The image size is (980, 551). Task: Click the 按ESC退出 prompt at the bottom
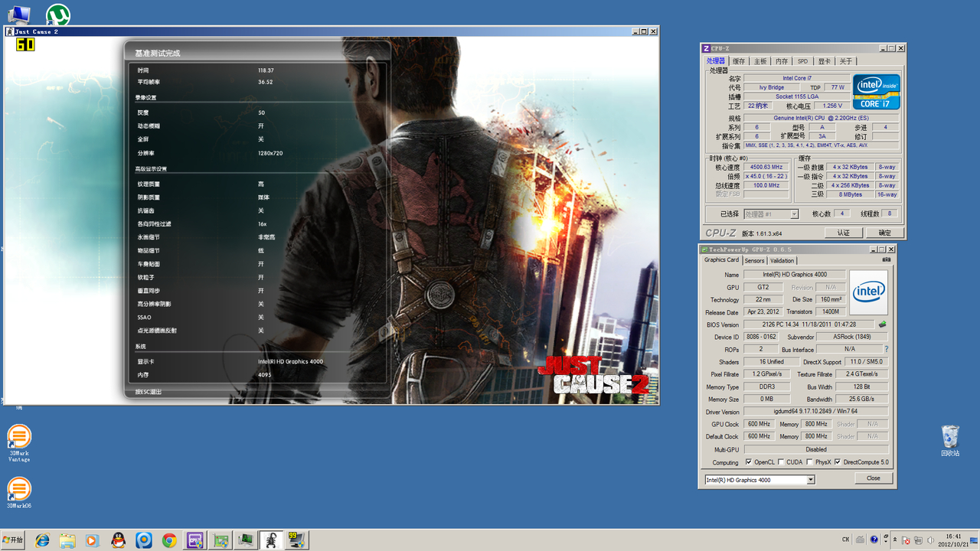(149, 392)
